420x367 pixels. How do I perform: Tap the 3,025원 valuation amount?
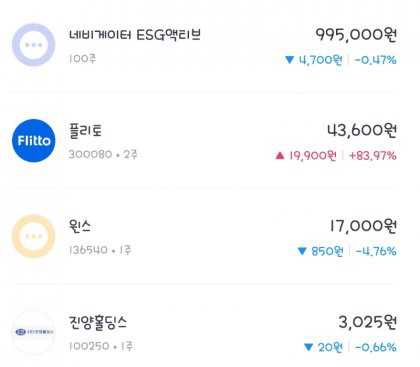click(x=368, y=322)
